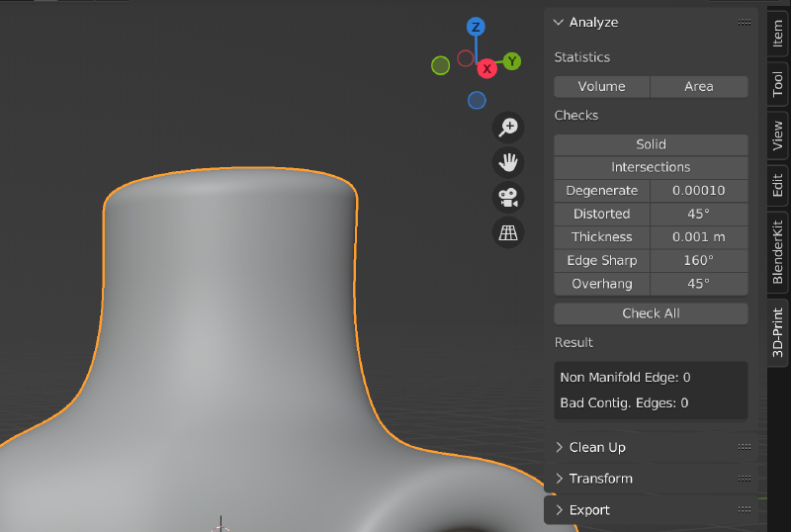Select the 3D-Print sidebar tab

click(x=778, y=332)
